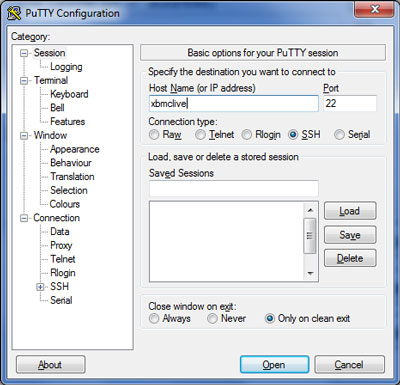The image size is (400, 385).
Task: Open the Serial category in tree
Action: [x=61, y=300]
